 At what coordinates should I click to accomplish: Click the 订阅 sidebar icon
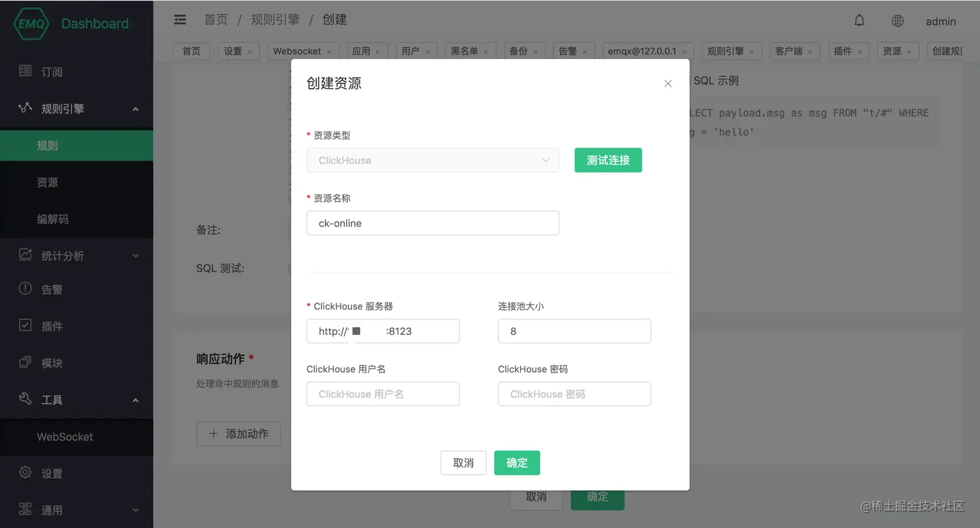25,71
